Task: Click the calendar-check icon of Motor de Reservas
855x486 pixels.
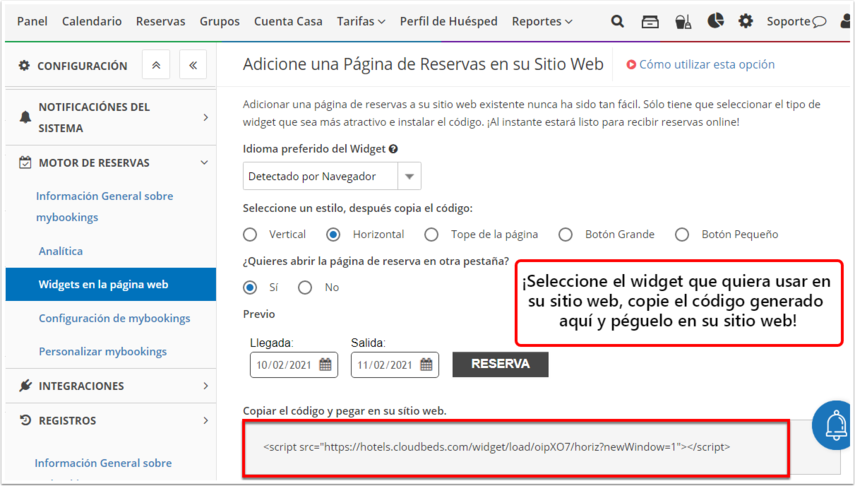Action: tap(25, 163)
